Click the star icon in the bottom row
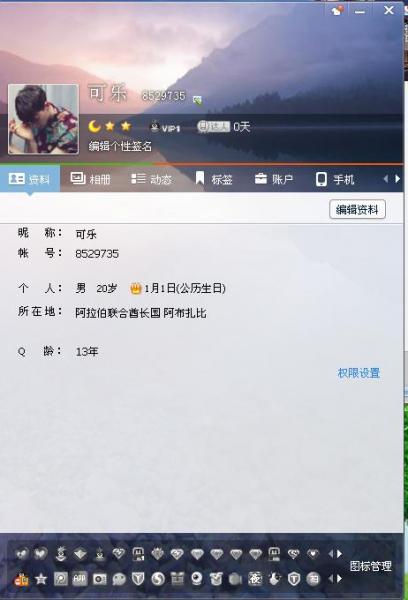Image resolution: width=408 pixels, height=600 pixels. (41, 579)
